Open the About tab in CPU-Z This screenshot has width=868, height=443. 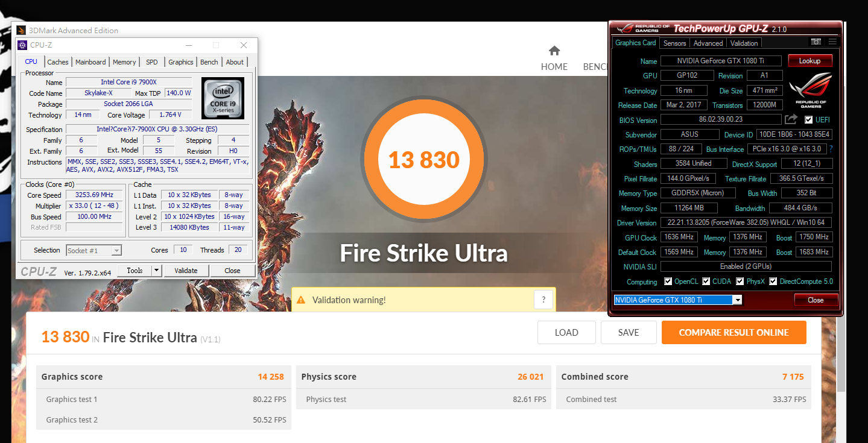pos(235,62)
